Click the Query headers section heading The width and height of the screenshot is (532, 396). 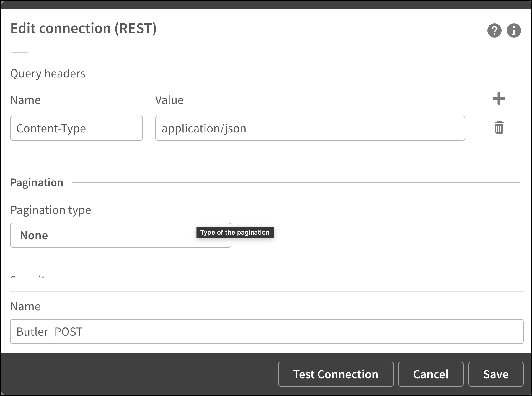coord(48,73)
